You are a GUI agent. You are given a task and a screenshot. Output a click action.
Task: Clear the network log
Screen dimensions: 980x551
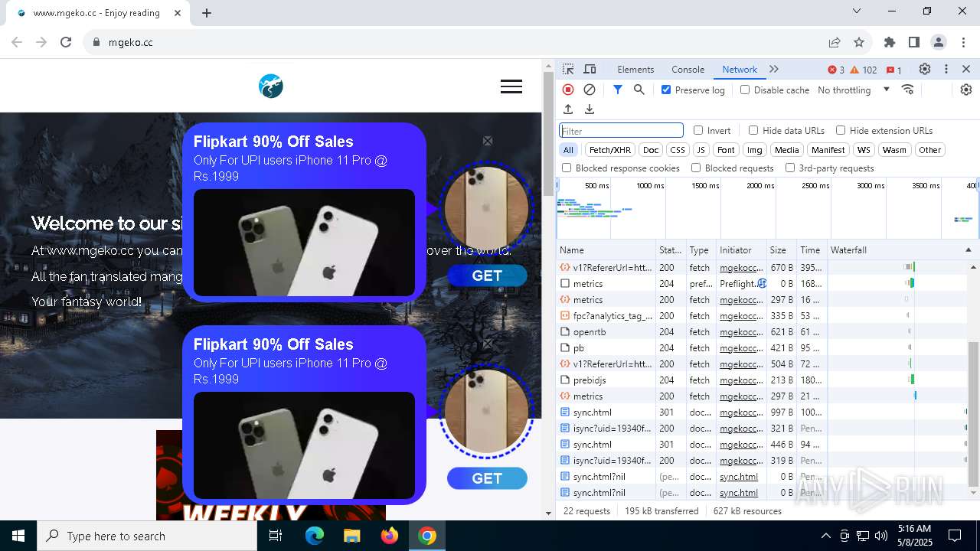[x=590, y=90]
